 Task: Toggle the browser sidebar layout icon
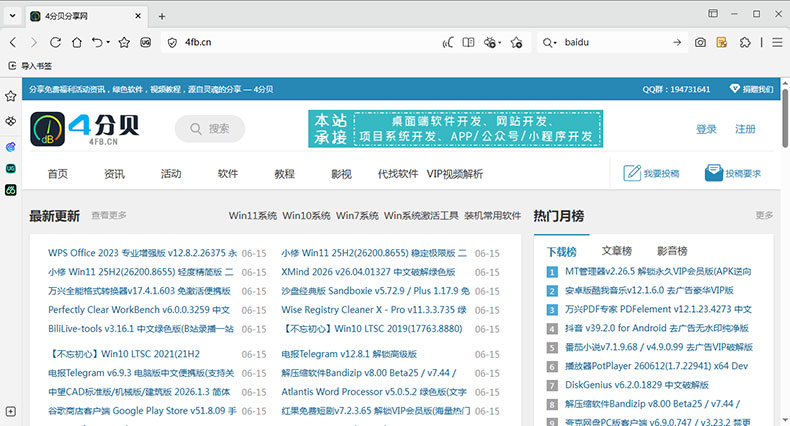(x=713, y=14)
